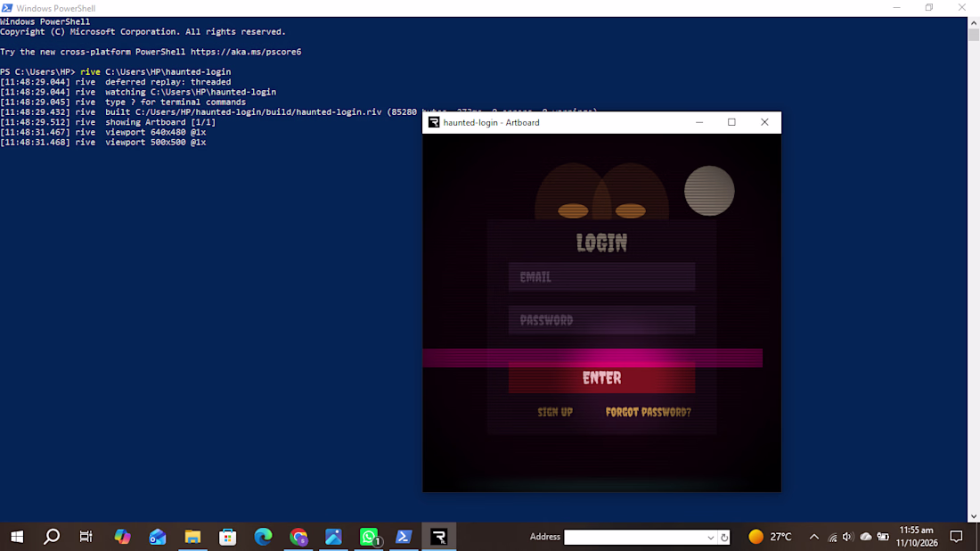Click the 'viewport 500x500 @1x' log line
980x551 pixels.
(103, 143)
